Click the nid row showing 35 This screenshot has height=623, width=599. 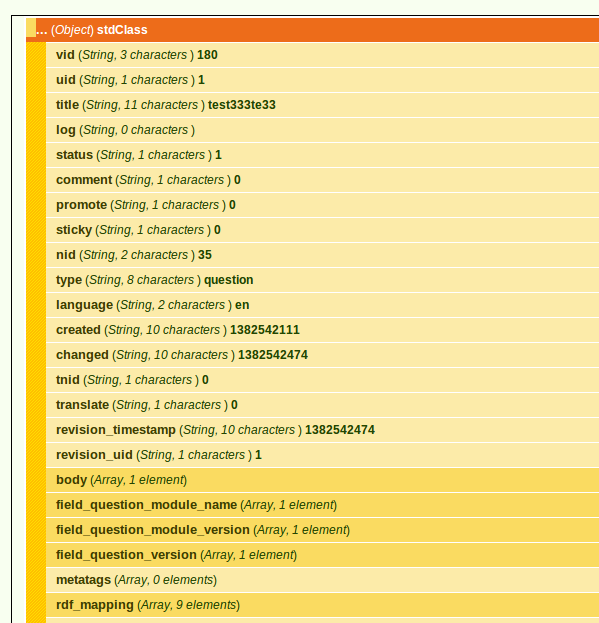pos(323,255)
